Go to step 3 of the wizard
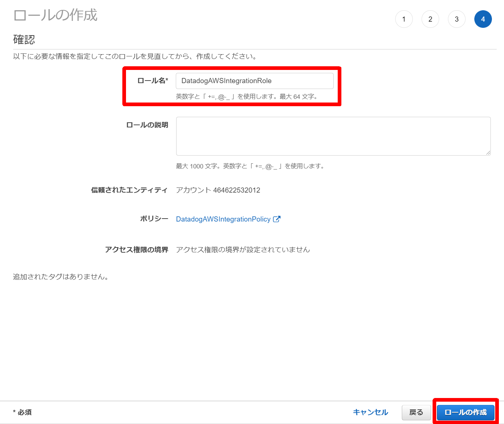Viewport: 504px width, 424px height. point(457,19)
